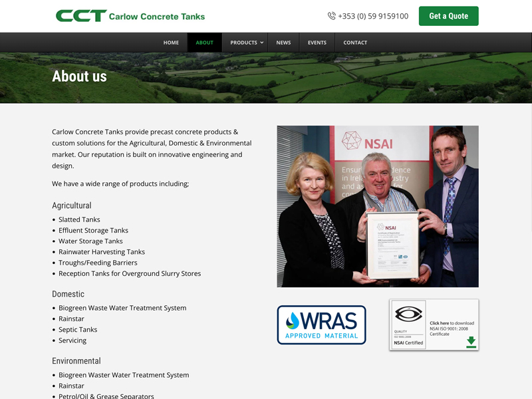Click Rainwater Harvesting Tanks list item
The height and width of the screenshot is (399, 532).
101,252
